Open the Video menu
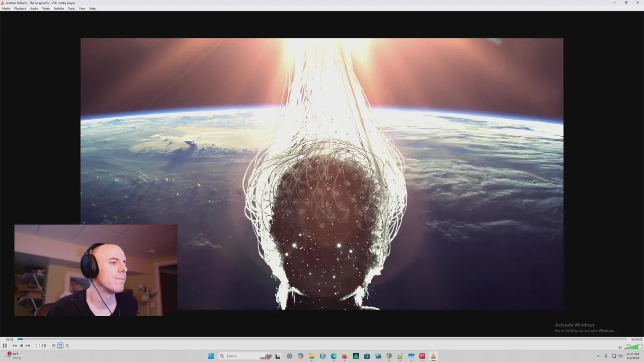This screenshot has width=644, height=362. click(46, 9)
